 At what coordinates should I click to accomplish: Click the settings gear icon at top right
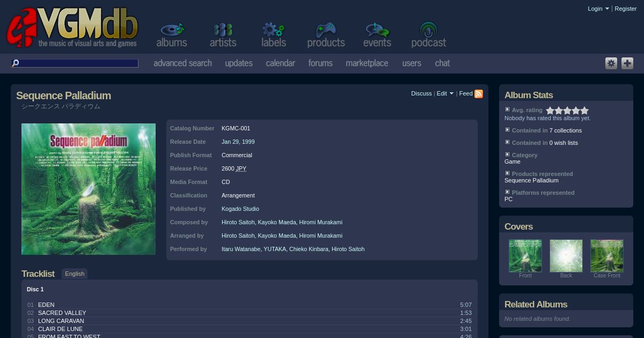point(611,63)
